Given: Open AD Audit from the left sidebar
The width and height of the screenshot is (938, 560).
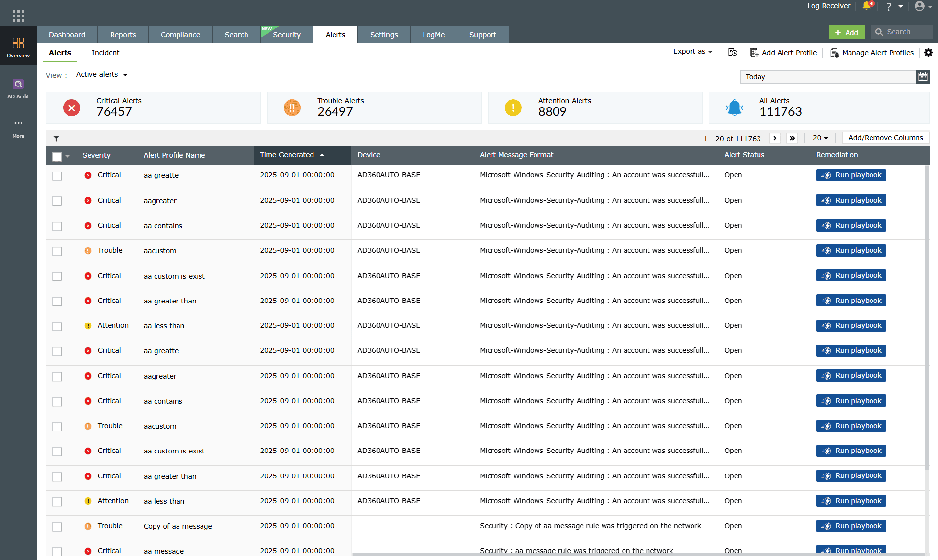Looking at the screenshot, I should pos(18,88).
